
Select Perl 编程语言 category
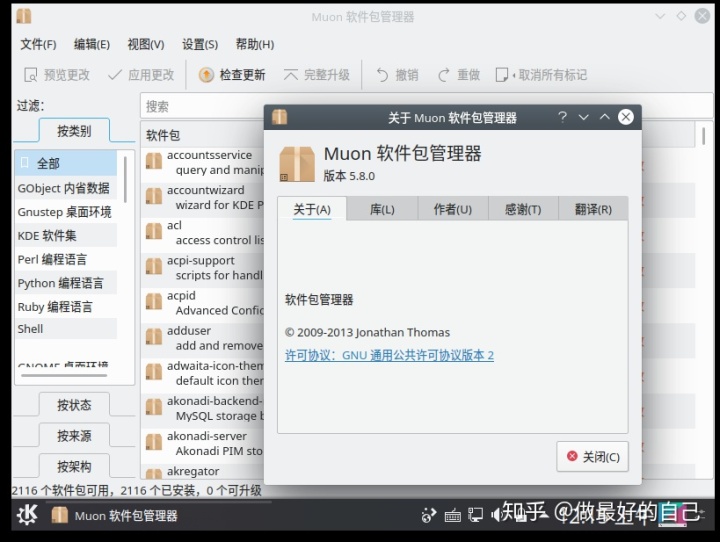66,260
